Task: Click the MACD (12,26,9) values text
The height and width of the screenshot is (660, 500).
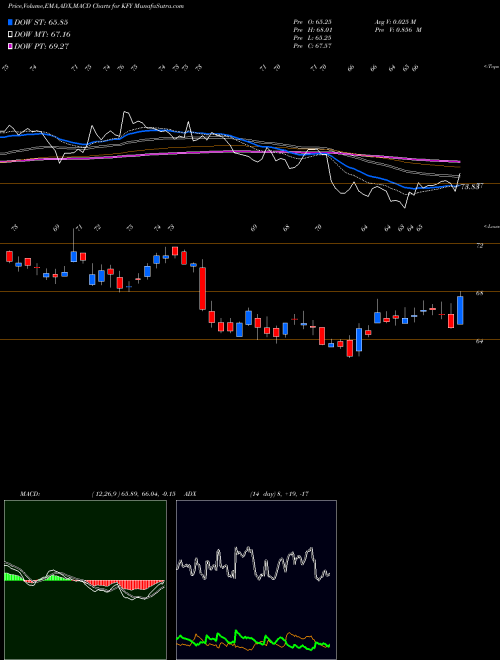Action: tap(133, 494)
